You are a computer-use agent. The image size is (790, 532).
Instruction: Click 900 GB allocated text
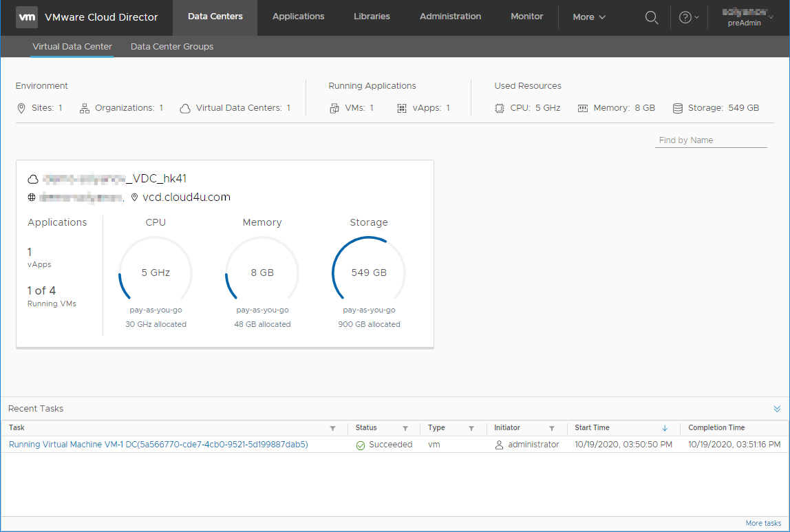[369, 324]
